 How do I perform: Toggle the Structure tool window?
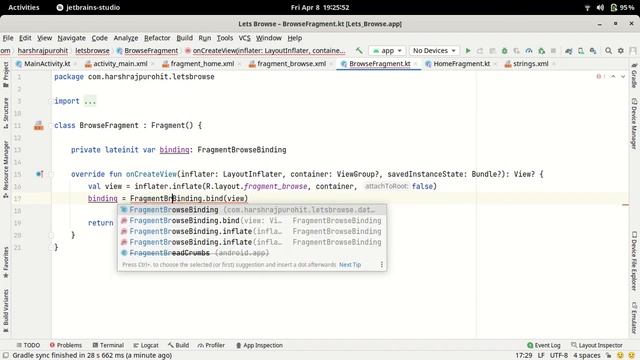click(x=6, y=113)
